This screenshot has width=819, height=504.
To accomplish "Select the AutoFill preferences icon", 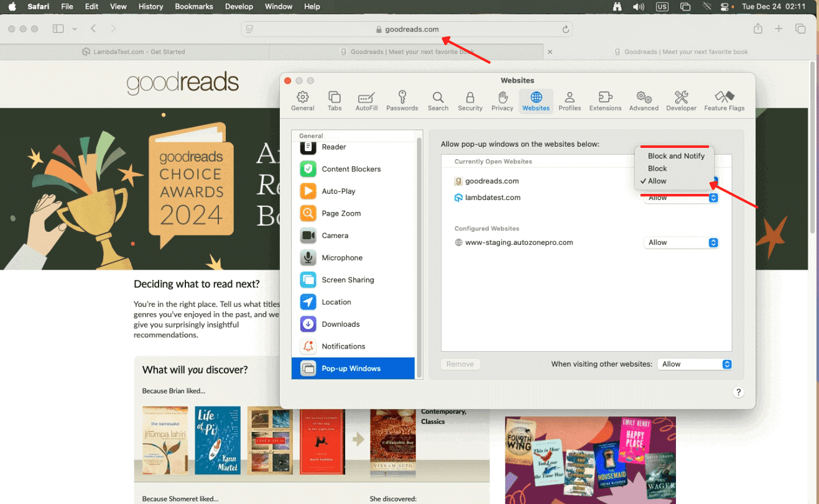I will (366, 101).
